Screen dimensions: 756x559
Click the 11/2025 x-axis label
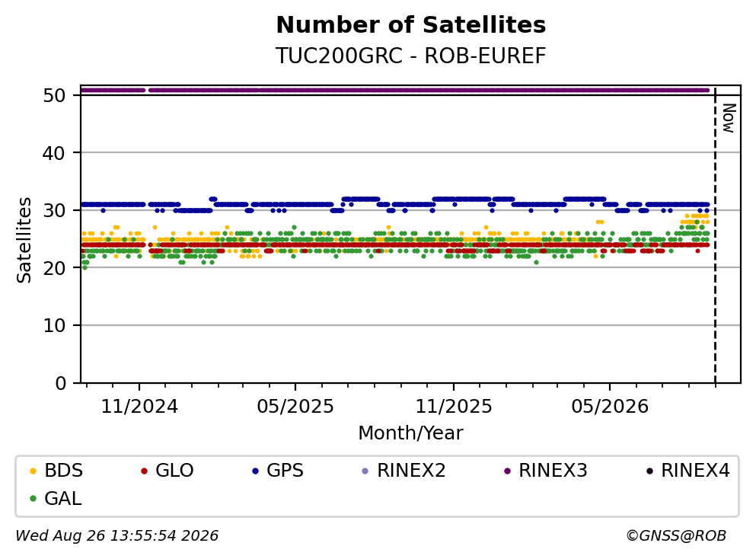tap(454, 407)
